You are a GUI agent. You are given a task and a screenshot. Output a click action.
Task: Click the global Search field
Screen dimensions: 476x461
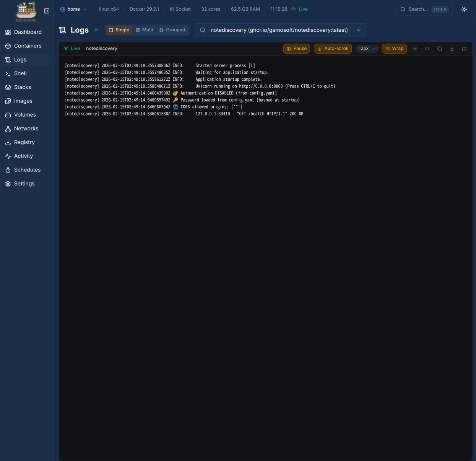click(x=421, y=9)
